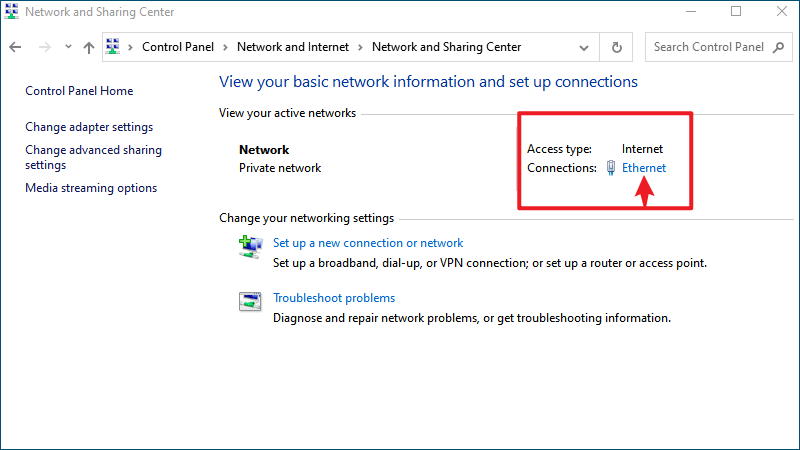
Task: Expand the address bar history dropdown
Action: [x=584, y=47]
